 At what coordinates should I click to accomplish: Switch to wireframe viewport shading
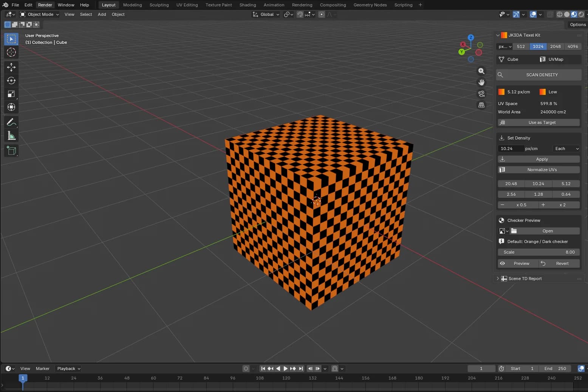coord(560,14)
